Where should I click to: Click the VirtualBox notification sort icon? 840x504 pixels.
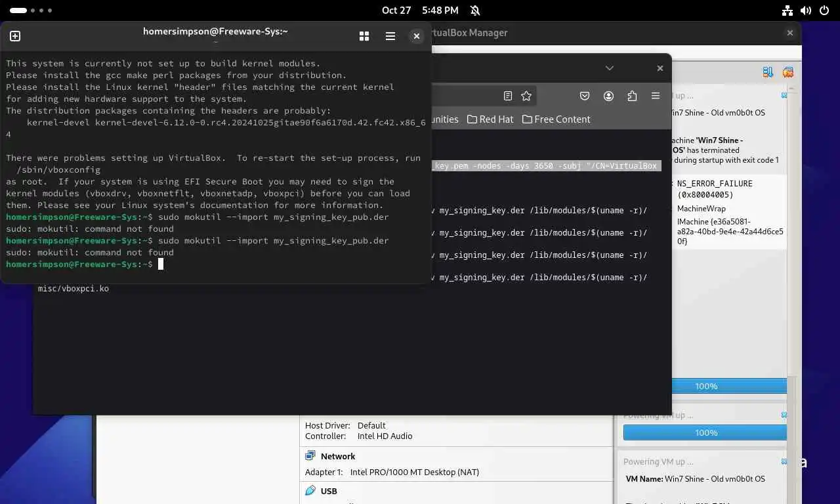coord(767,72)
